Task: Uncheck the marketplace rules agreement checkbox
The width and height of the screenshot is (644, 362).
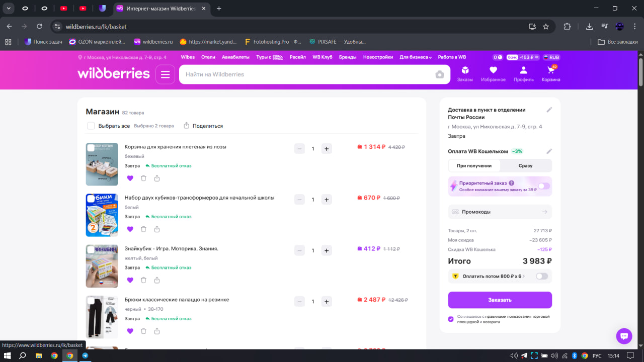Action: point(451,319)
